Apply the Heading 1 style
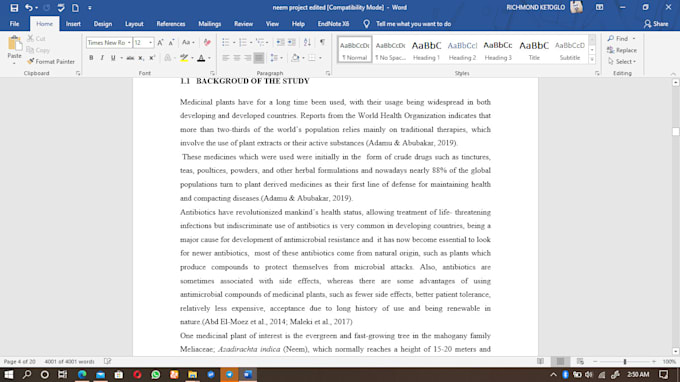Viewport: 680px width, 382px height. [426, 50]
